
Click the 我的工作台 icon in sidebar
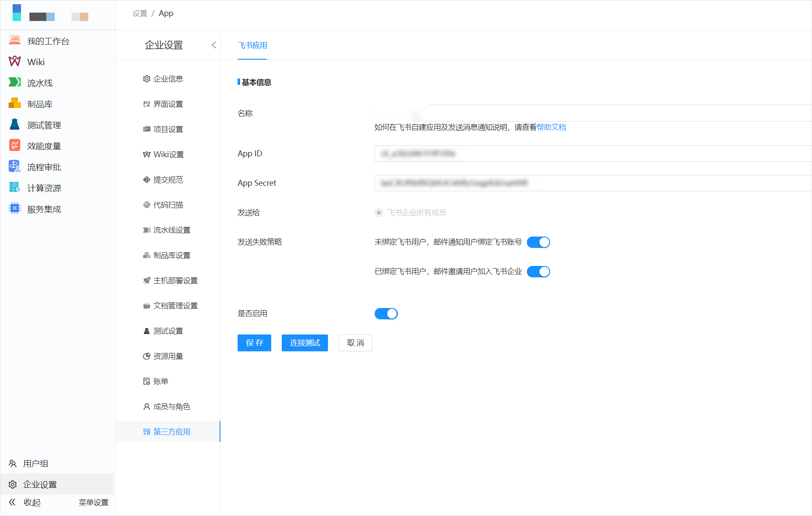click(15, 41)
